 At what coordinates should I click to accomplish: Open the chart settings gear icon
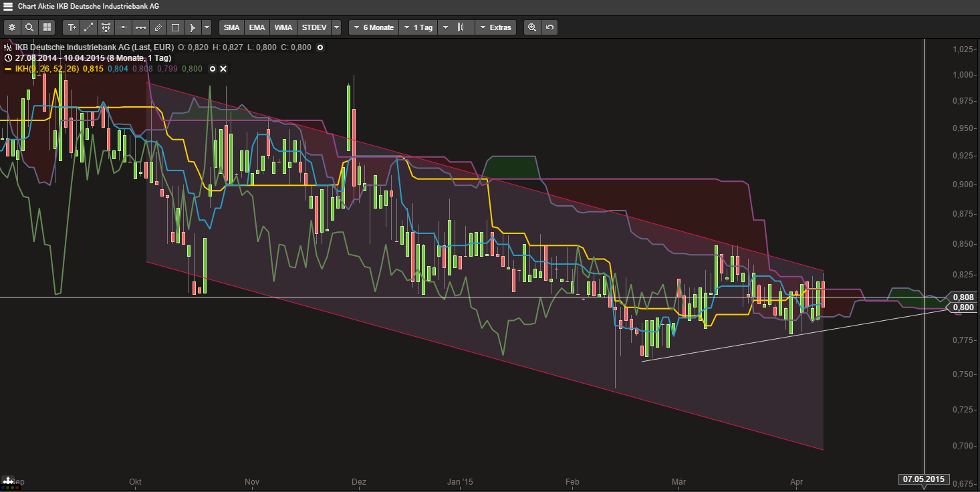click(12, 27)
